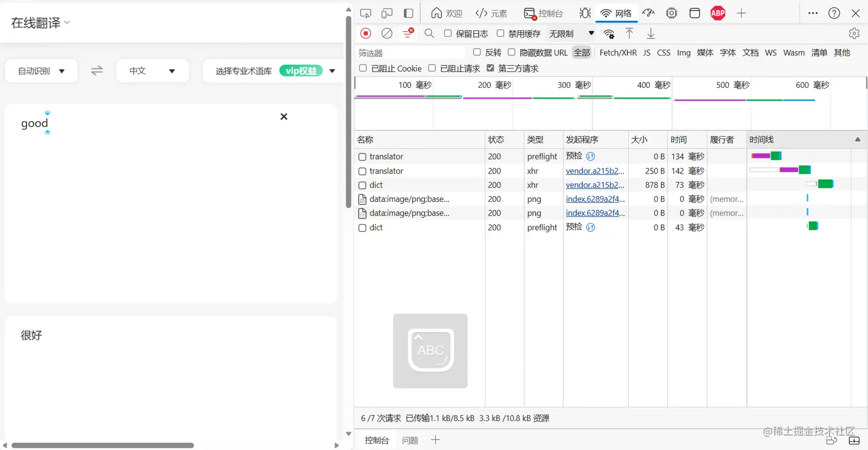Open network search magnifier

[x=429, y=33]
